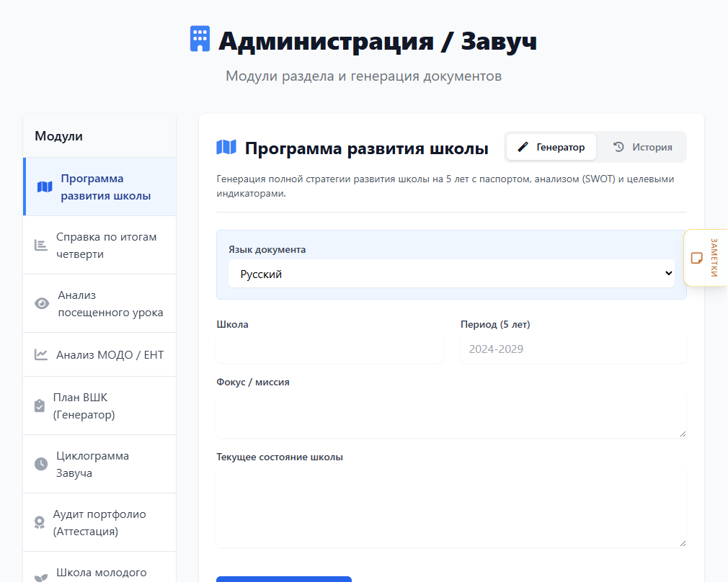Switch to the Генератор tab
The height and width of the screenshot is (582, 728).
[551, 147]
